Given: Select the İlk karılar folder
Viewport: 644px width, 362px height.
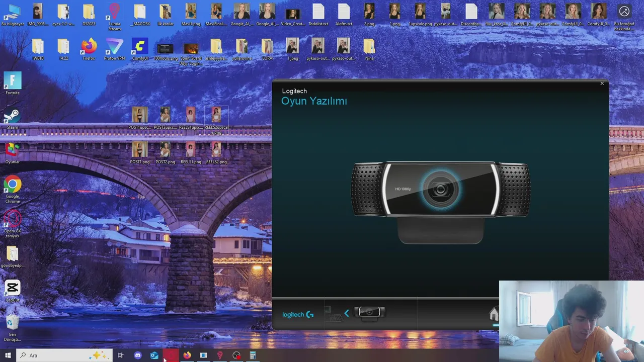Looking at the screenshot, I should tap(165, 16).
